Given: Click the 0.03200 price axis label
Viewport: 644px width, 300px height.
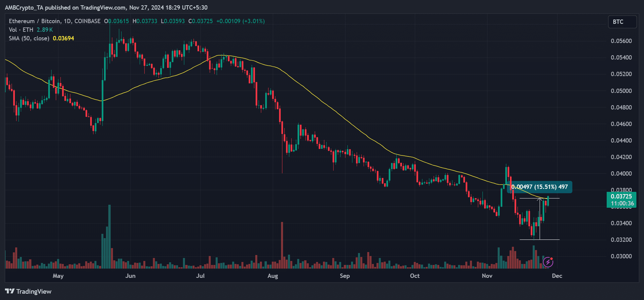Looking at the screenshot, I should coord(621,240).
